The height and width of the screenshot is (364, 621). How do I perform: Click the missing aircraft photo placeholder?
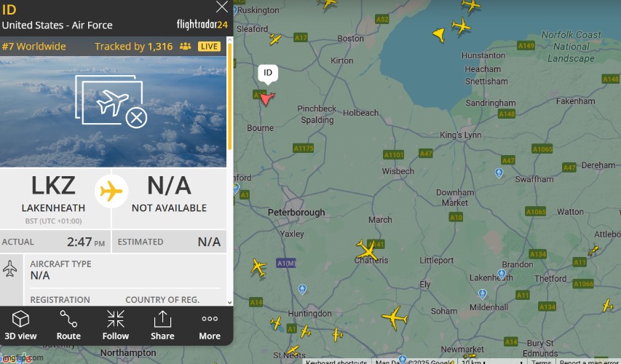[115, 103]
